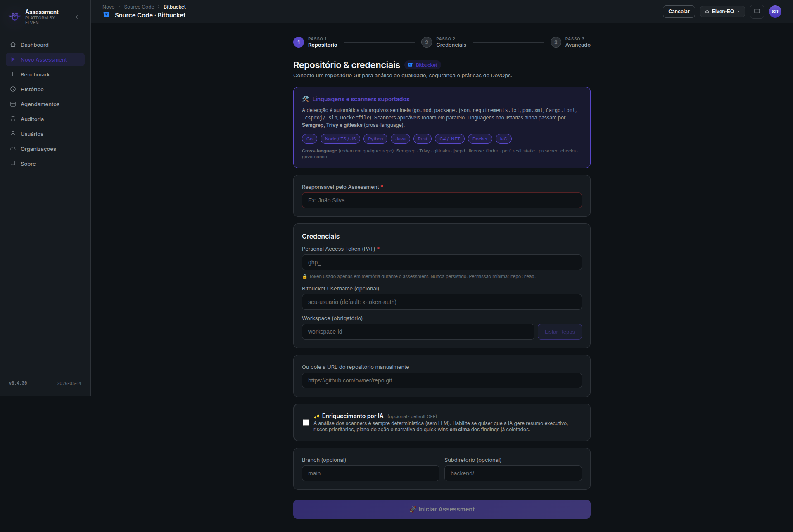
Task: Go to the Benchmark page
Action: coord(45,74)
